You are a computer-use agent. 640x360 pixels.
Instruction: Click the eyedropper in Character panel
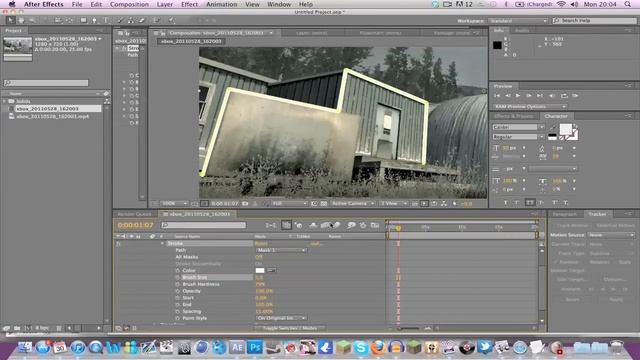coord(552,128)
